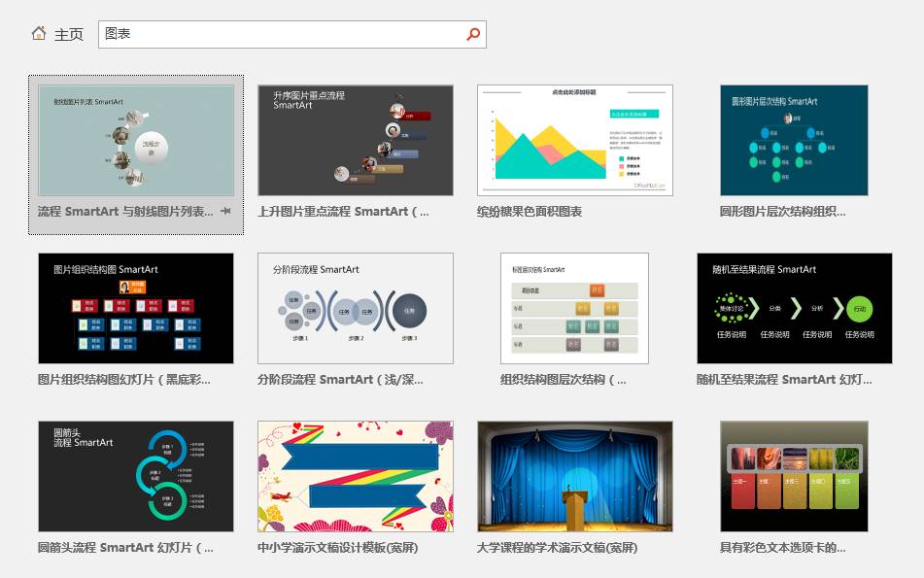Pin the 流程 SmartArt template to list

pos(225,211)
